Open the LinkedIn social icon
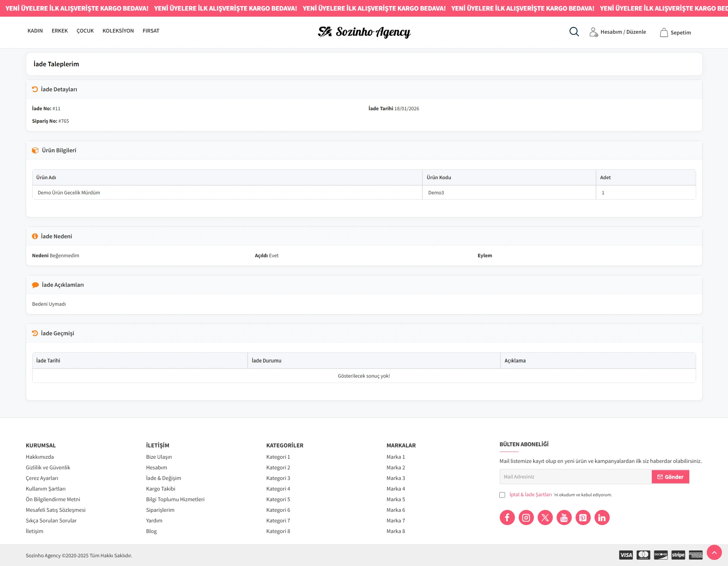This screenshot has width=728, height=566. coord(602,518)
